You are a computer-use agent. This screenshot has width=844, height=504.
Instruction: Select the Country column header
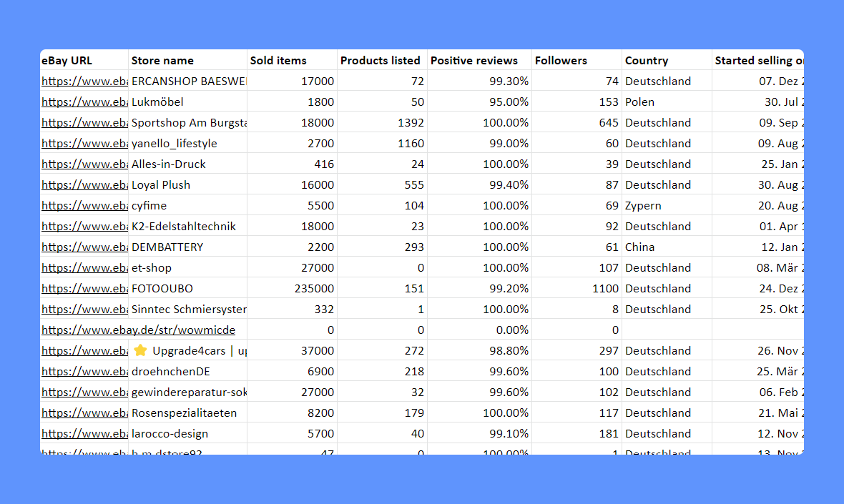click(x=647, y=61)
